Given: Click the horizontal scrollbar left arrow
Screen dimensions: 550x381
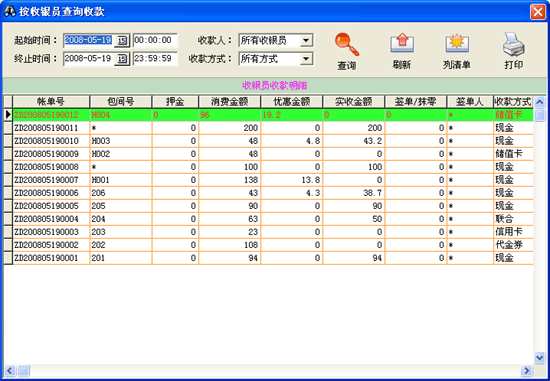Looking at the screenshot, I should point(10,370).
